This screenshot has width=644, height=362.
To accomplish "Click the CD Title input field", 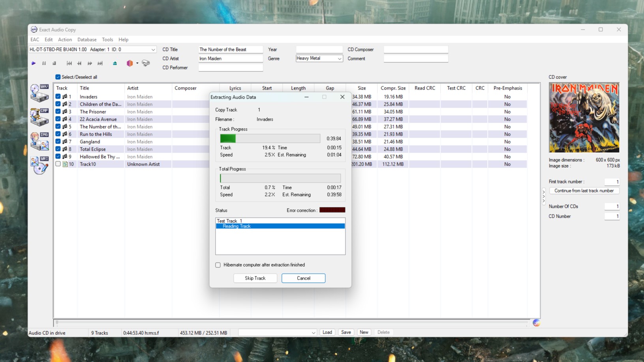I will [x=231, y=49].
